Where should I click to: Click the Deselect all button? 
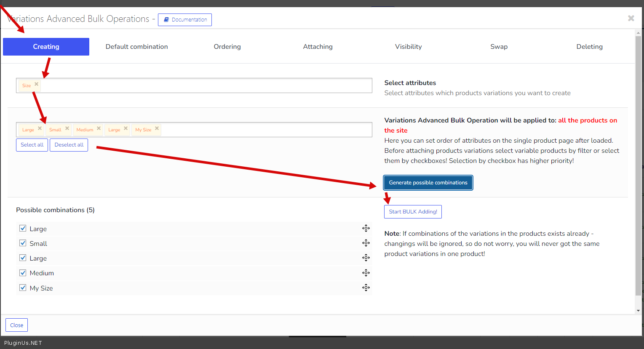[x=69, y=145]
